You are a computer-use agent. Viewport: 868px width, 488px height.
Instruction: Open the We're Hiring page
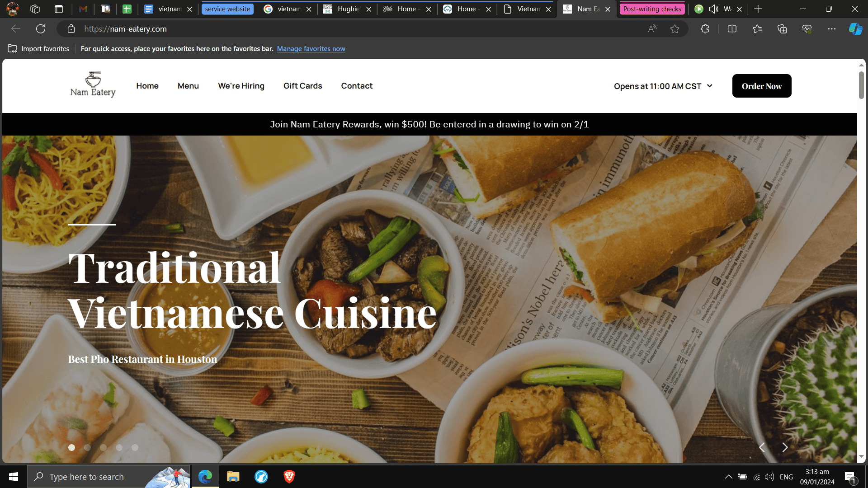241,86
